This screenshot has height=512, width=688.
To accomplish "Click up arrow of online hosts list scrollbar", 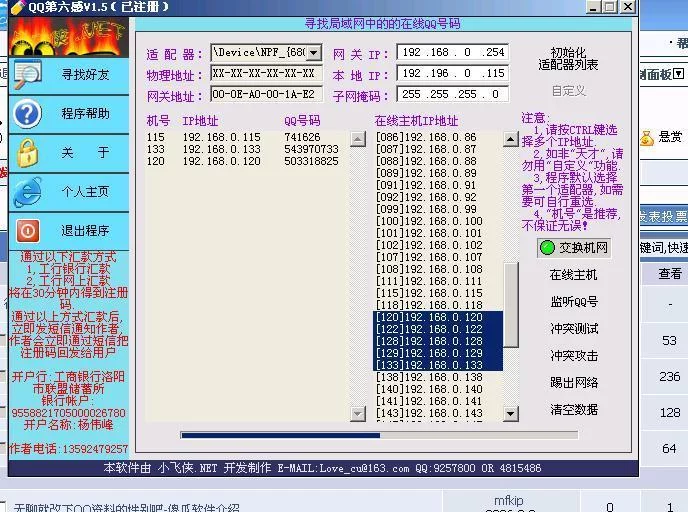I will click(x=511, y=140).
